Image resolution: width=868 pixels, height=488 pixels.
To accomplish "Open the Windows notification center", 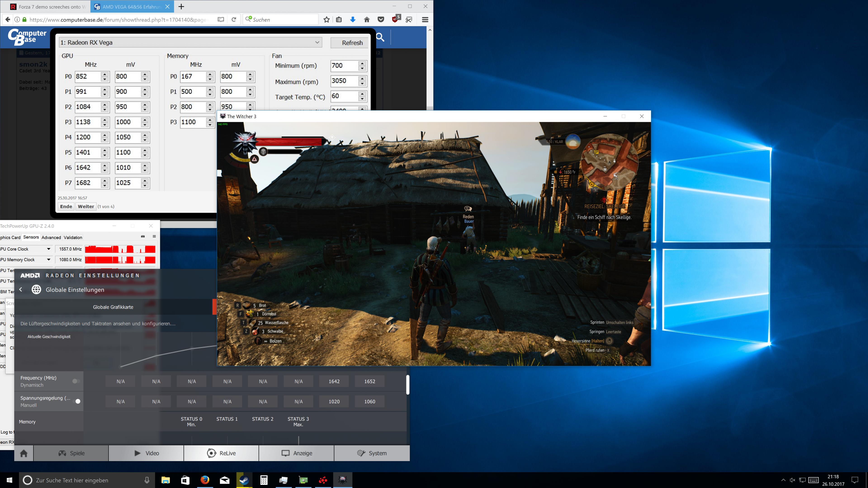I will 855,480.
